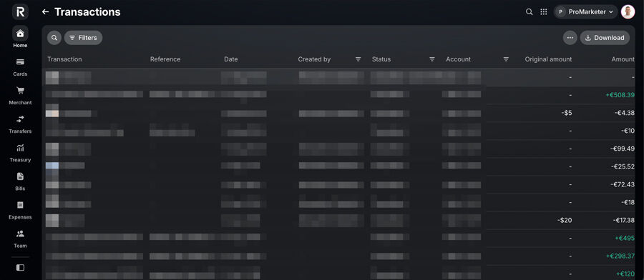Open the -€25.52 transaction row

[338, 167]
